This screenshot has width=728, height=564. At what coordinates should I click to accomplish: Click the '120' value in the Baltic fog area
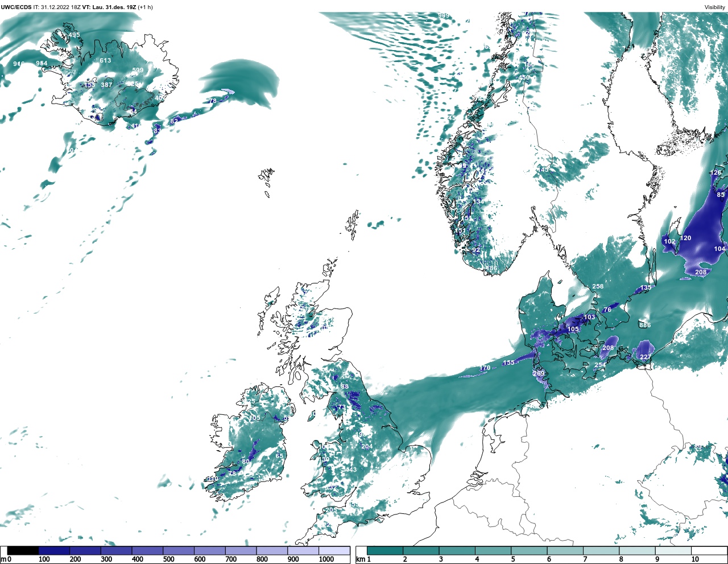[x=686, y=238]
